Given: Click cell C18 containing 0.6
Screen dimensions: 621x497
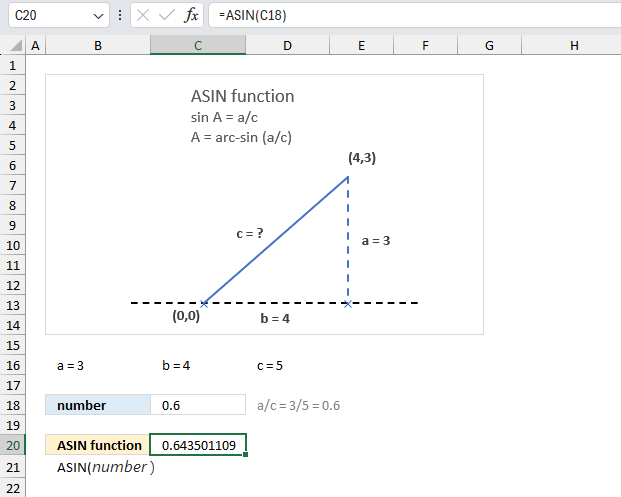Looking at the screenshot, I should (198, 405).
